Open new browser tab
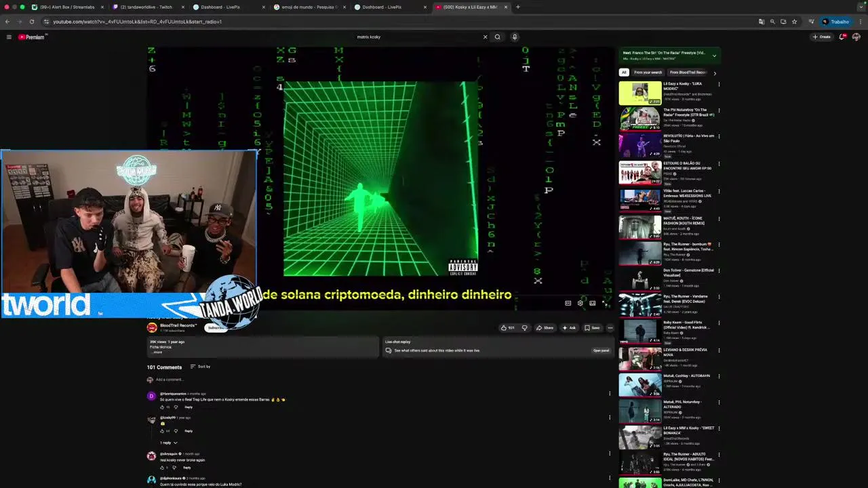The height and width of the screenshot is (488, 868). pyautogui.click(x=518, y=7)
